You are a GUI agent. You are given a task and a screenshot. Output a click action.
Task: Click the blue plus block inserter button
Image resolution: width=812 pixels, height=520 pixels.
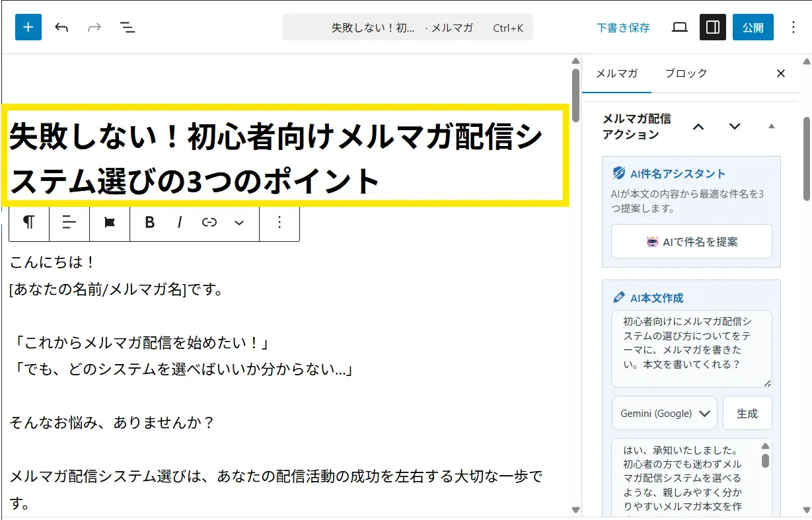(x=28, y=28)
